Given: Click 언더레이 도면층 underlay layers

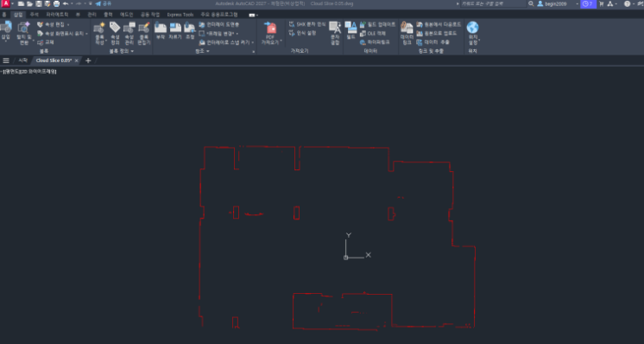Looking at the screenshot, I should pyautogui.click(x=219, y=25).
